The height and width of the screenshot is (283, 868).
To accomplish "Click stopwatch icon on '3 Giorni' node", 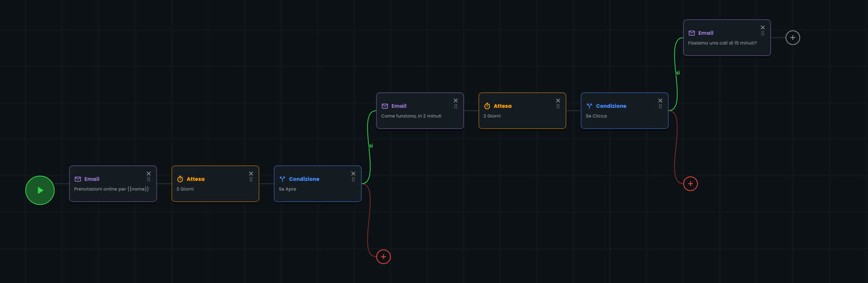I will (x=180, y=179).
